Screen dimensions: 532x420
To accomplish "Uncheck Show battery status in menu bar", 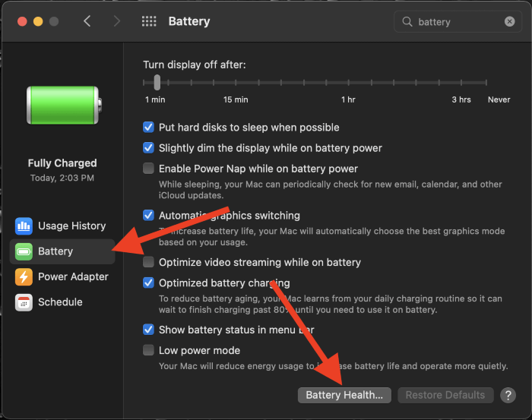I will click(x=148, y=330).
